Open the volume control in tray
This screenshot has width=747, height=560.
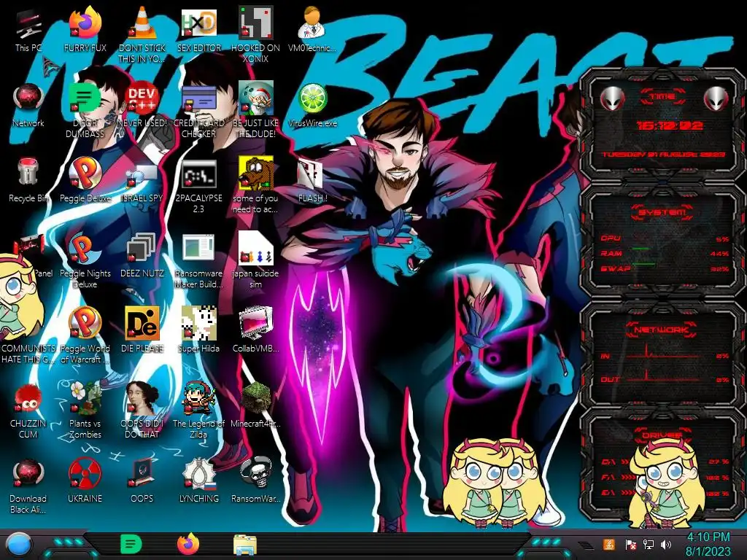(x=666, y=544)
